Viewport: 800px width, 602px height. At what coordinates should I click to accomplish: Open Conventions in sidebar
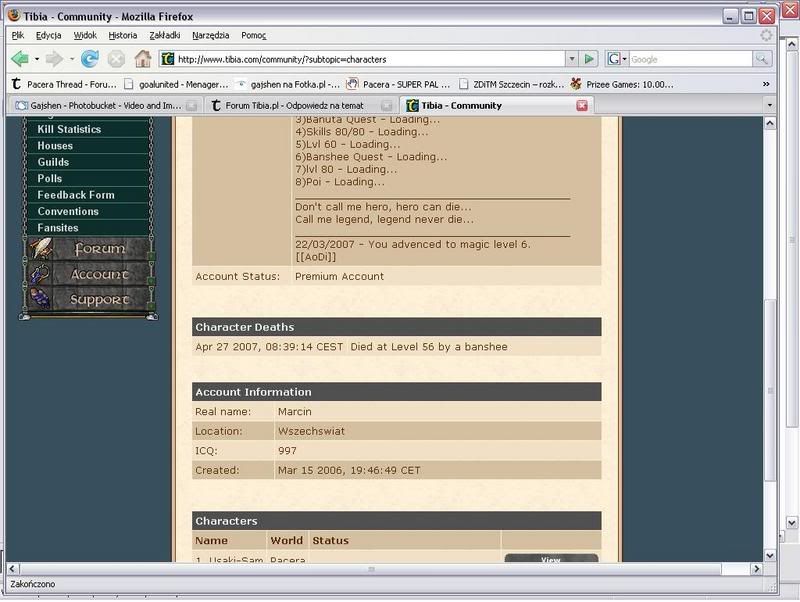point(68,211)
